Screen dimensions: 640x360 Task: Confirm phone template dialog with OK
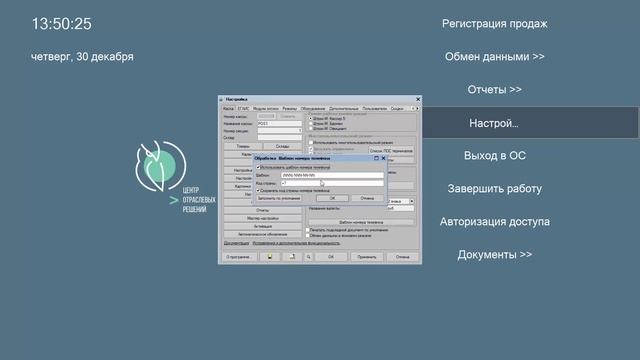332,198
